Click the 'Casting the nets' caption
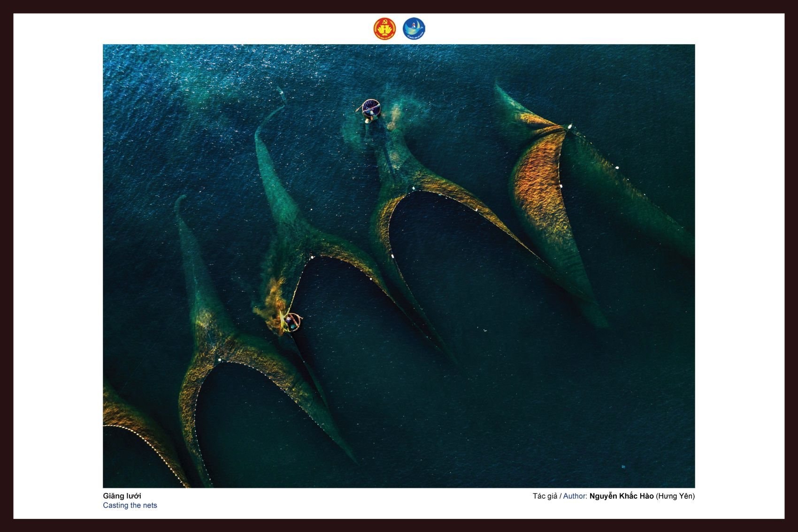This screenshot has height=532, width=798. click(x=130, y=506)
